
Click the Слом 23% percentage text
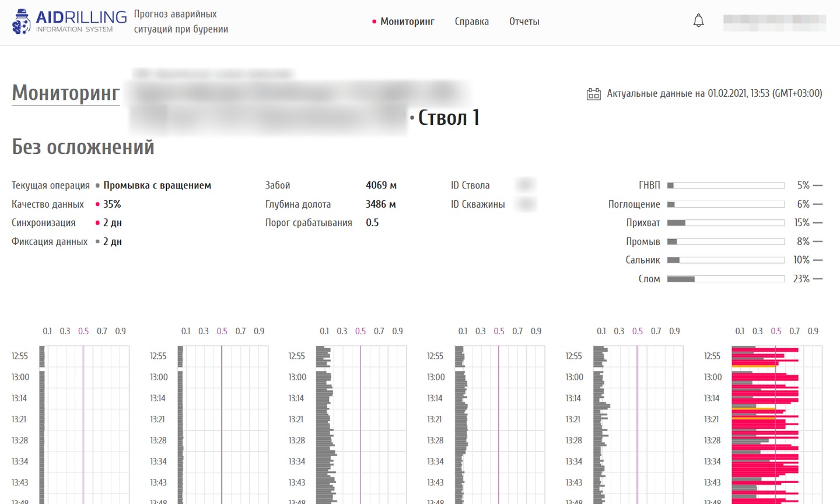pos(801,279)
